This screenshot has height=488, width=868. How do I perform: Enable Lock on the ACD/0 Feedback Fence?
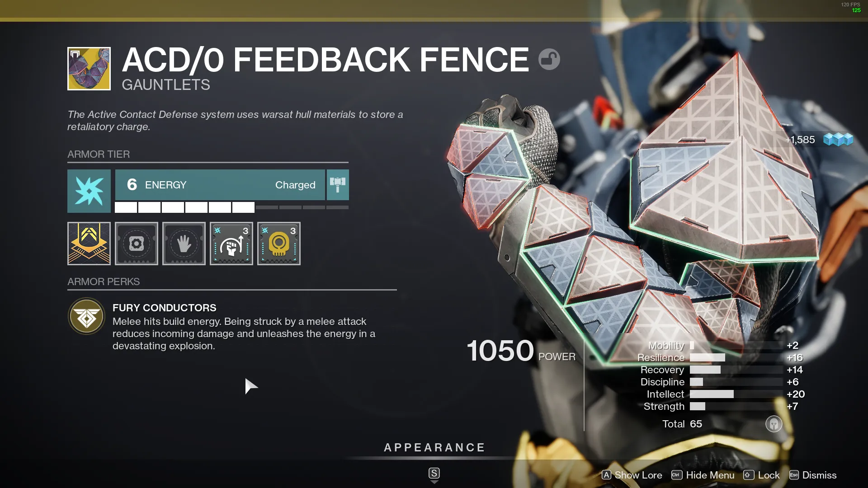769,475
